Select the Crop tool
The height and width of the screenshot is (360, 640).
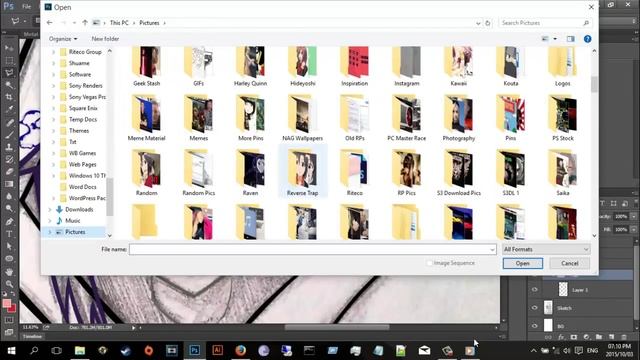(9, 97)
